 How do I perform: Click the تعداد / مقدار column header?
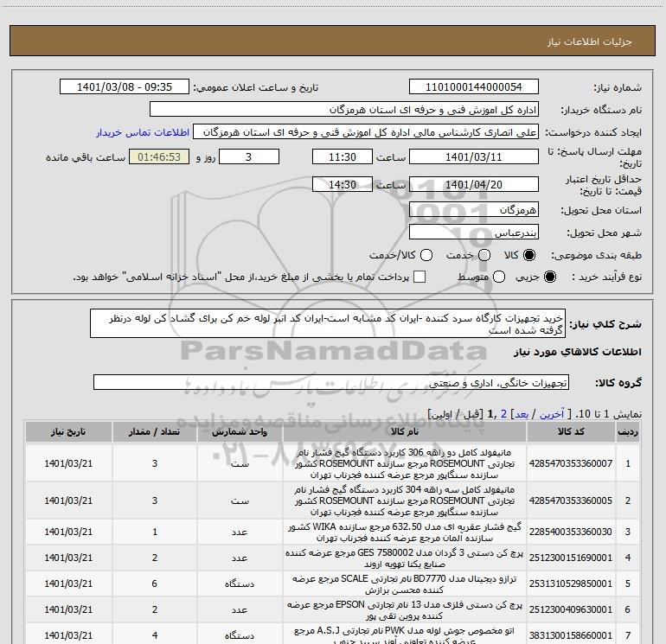coord(155,431)
